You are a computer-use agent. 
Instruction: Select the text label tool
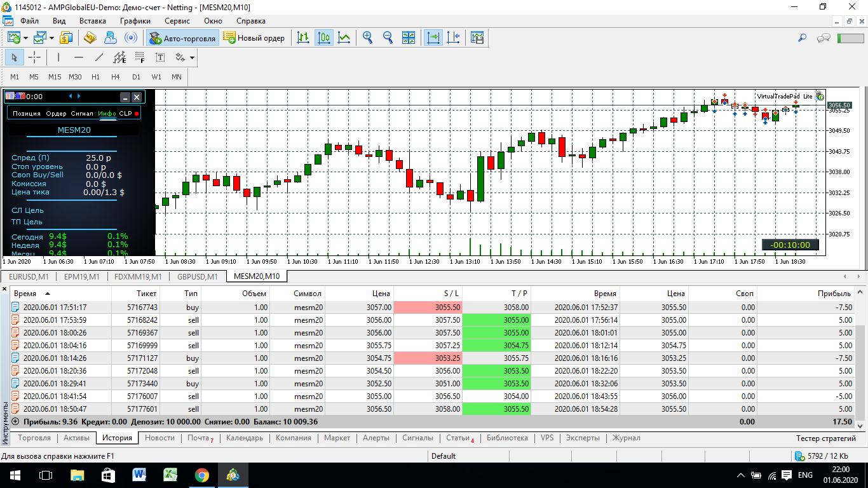tap(160, 58)
